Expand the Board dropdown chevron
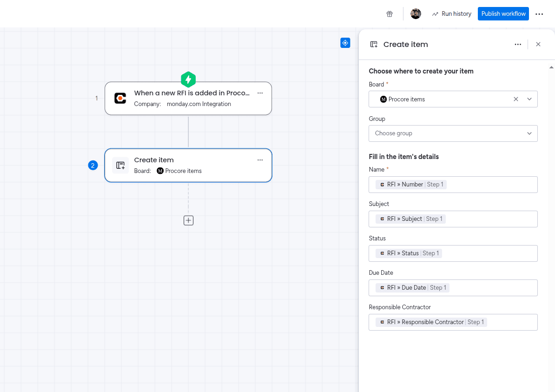Screen dimensions: 555x392 tap(529, 99)
